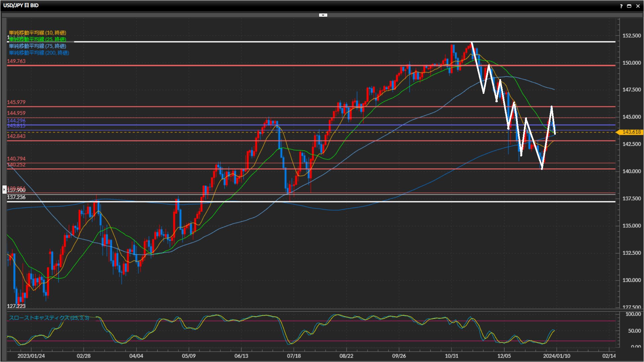Select the purple 144.296 line label
644x362 pixels.
pos(16,121)
